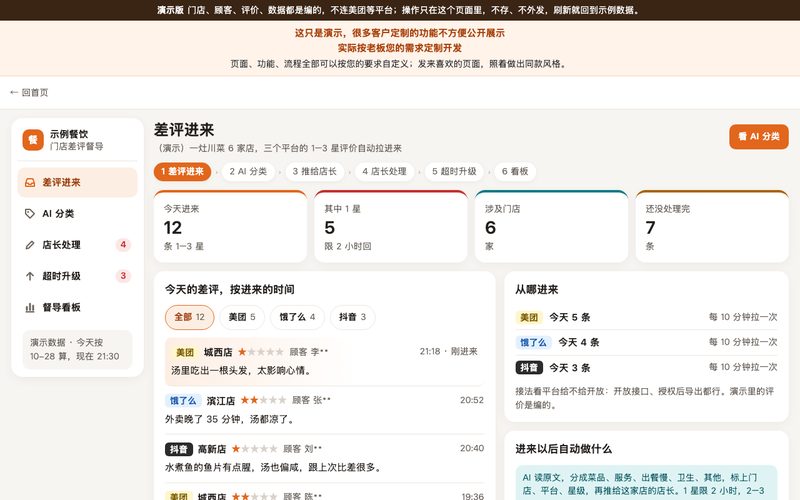This screenshot has height=500, width=800.
Task: Click the 从哪进来 heading
Action: pos(537,290)
